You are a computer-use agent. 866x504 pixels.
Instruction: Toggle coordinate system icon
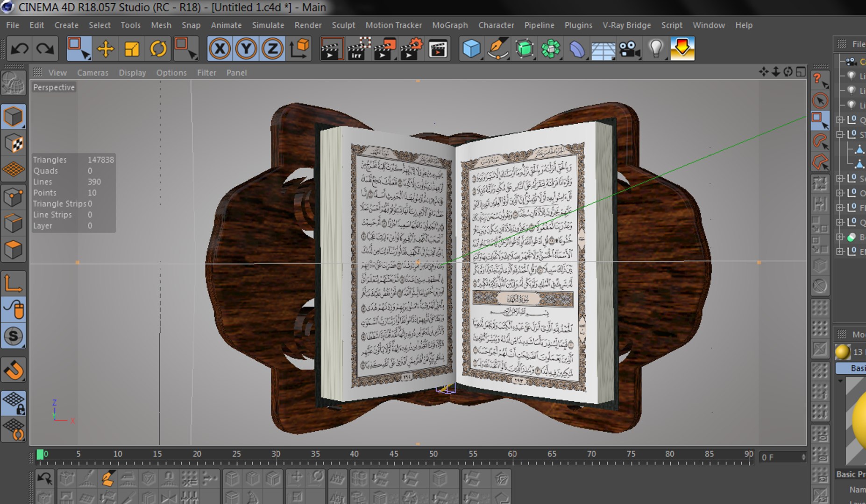coord(299,49)
